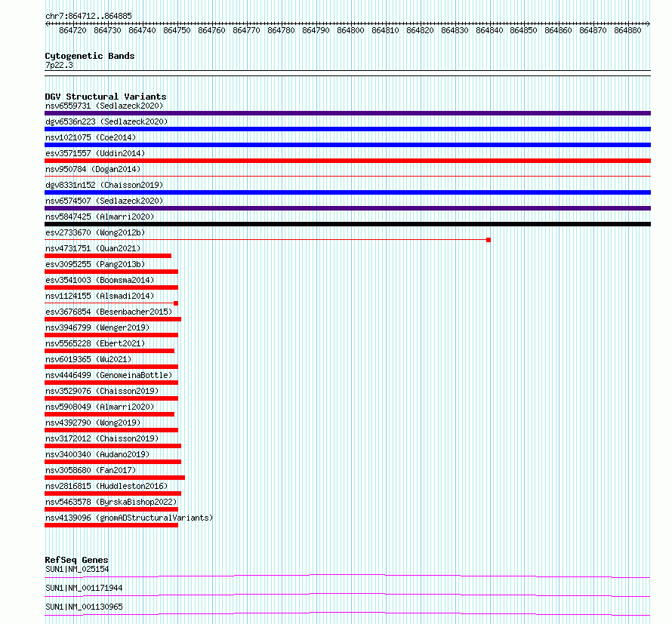Click the red bar under nsv3058680 (Fan2017)
Image resolution: width=672 pixels, height=624 pixels.
pos(115,478)
